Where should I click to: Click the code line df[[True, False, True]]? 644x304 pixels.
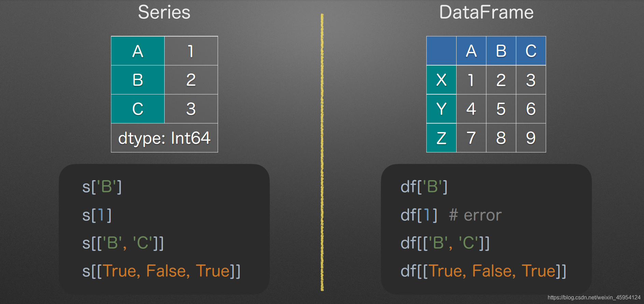coord(483,271)
